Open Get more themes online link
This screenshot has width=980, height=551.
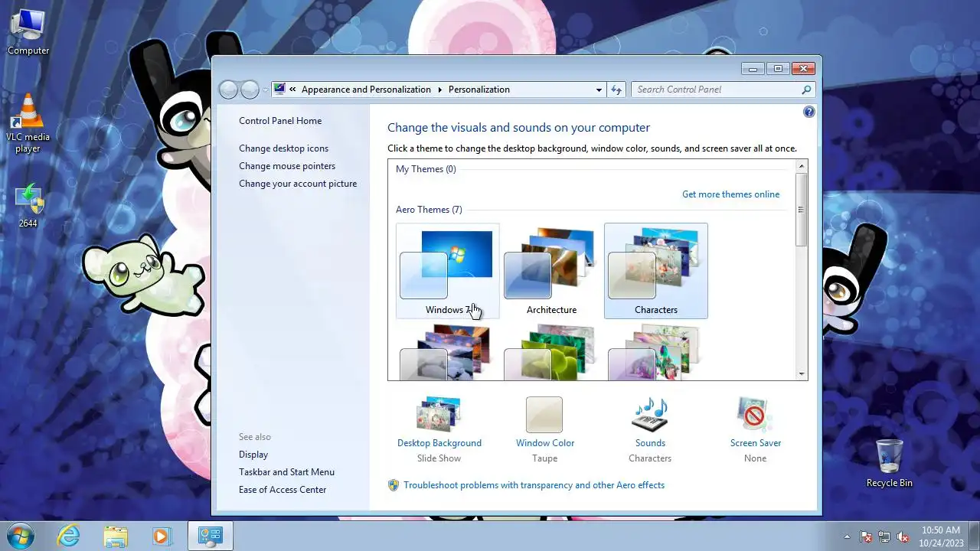(x=731, y=194)
